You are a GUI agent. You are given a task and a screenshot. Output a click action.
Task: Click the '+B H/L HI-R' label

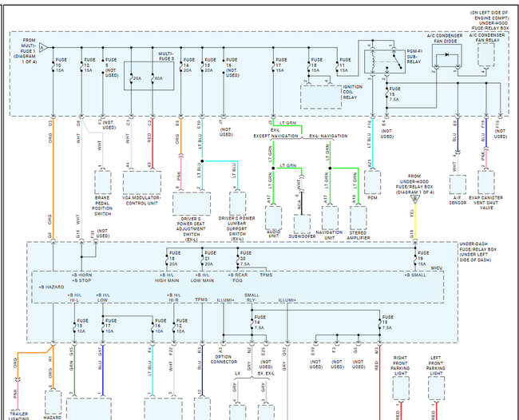174,298
